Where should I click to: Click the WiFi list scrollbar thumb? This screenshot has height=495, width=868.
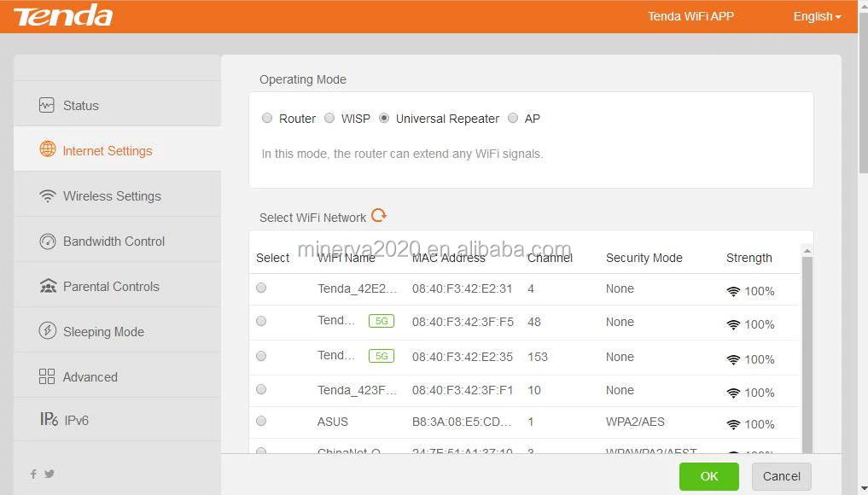[x=807, y=354]
